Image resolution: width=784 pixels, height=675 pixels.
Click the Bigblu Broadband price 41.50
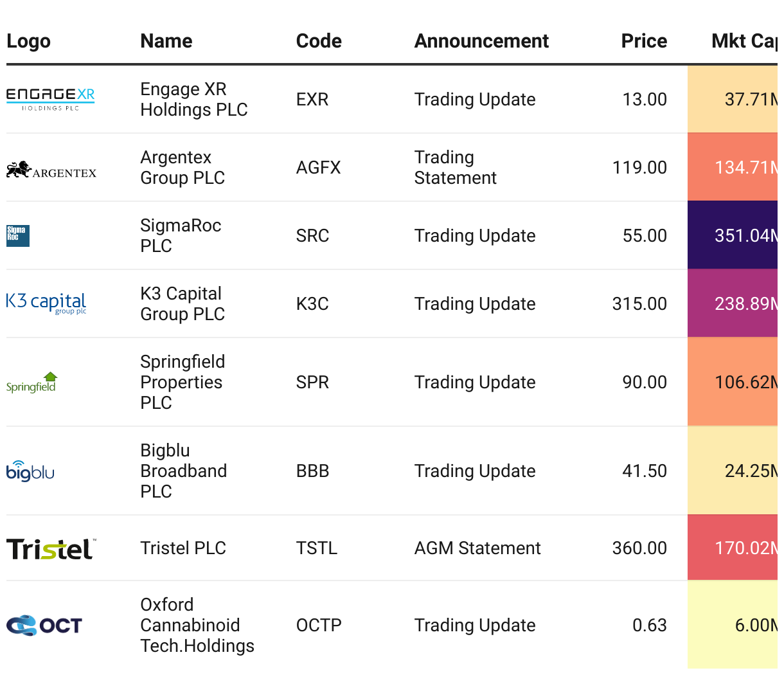coord(645,471)
